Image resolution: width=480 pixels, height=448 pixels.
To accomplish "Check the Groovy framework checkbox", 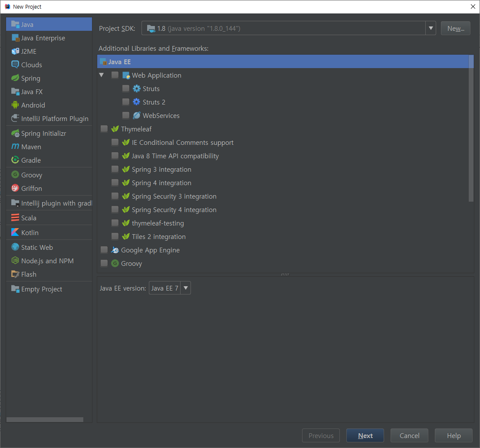I will click(x=104, y=263).
